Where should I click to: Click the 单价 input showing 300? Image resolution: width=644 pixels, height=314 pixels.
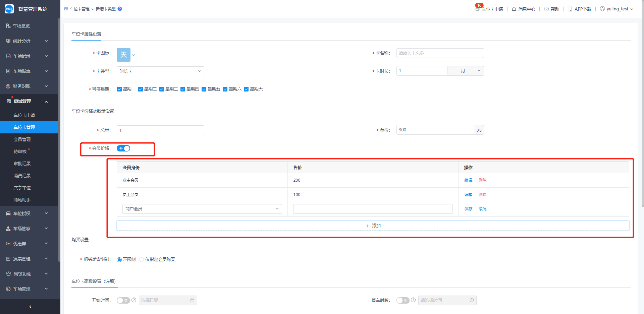(435, 130)
